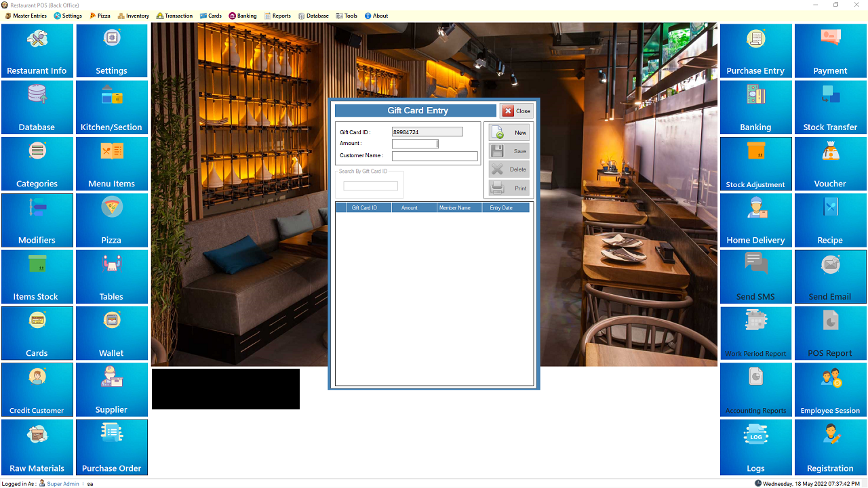Open the Raw Materials tile
Viewport: 868px width, 488px height.
37,446
